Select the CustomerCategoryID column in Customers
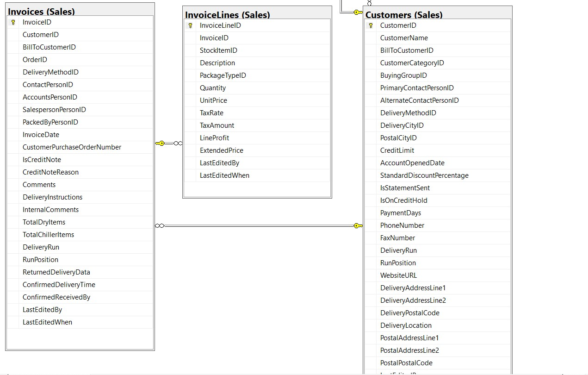588x375 pixels. [x=411, y=62]
